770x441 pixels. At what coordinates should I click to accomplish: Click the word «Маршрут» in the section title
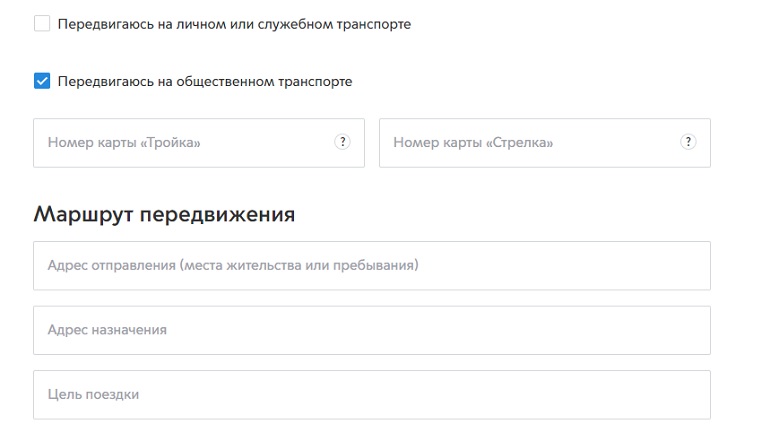click(x=83, y=215)
